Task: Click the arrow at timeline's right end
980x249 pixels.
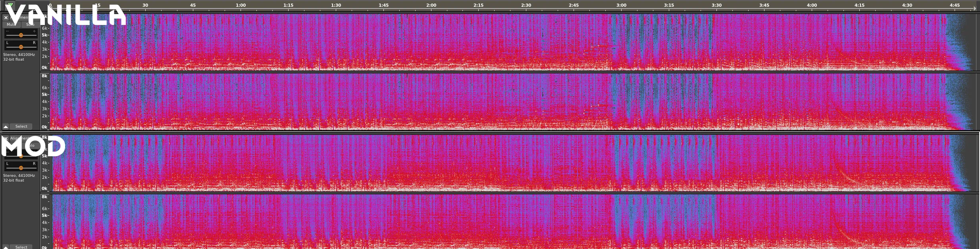Action: pyautogui.click(x=975, y=8)
